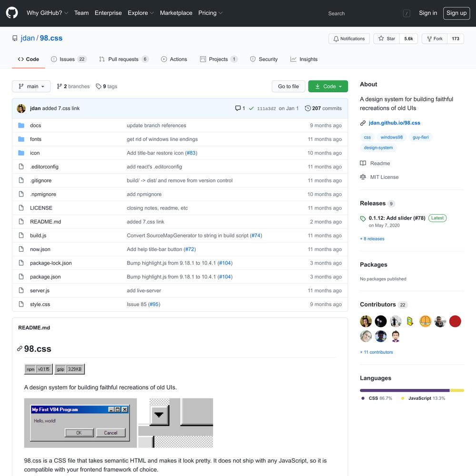Screen dimensions: 476x476
Task: Open the 5.6k stargazers count
Action: [x=408, y=39]
